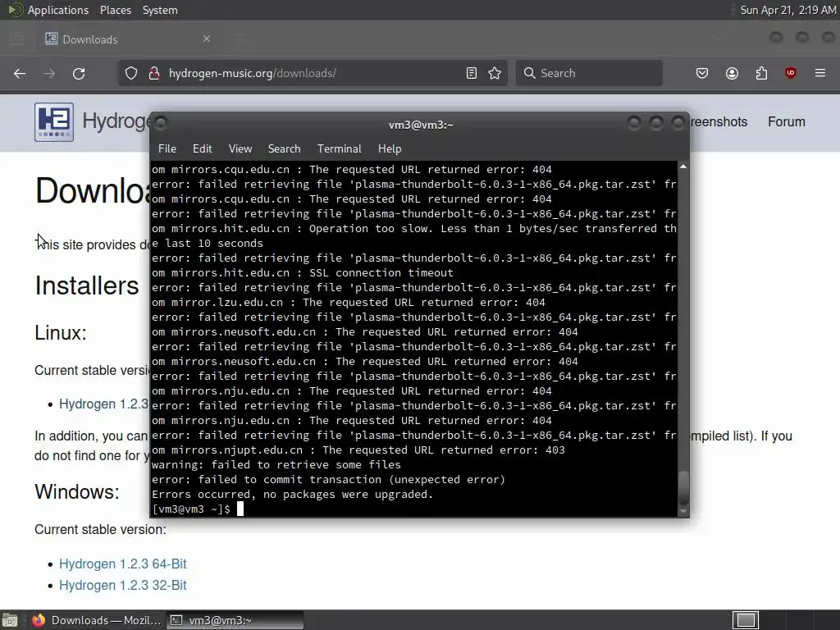
Task: Click the 'Windows:' heading text
Action: tap(77, 492)
